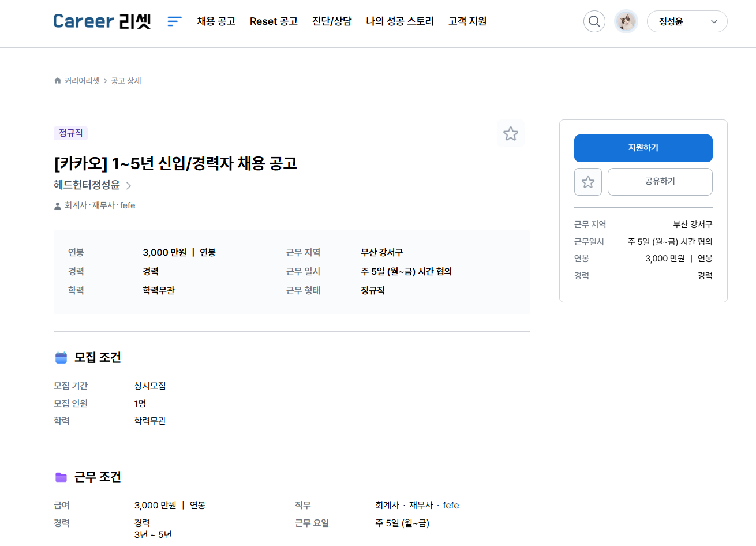Click the 3년 ~ 5년 experience text
This screenshot has height=546, width=756.
pos(153,535)
